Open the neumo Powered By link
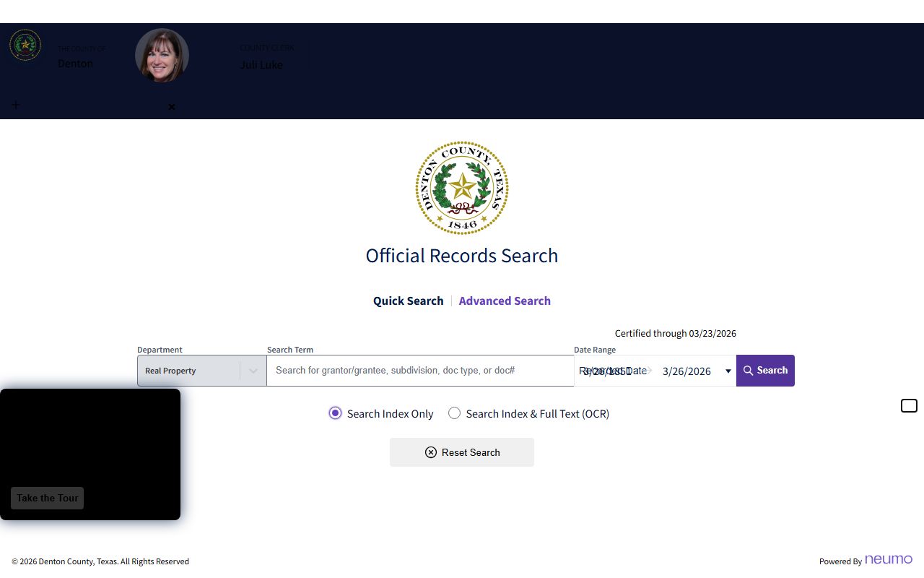The height and width of the screenshot is (578, 924). click(889, 560)
